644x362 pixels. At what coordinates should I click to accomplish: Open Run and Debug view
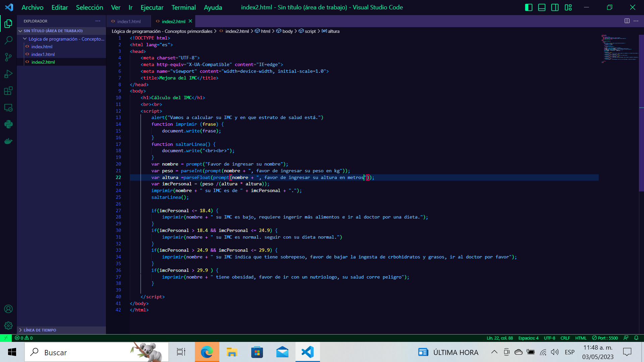click(x=8, y=74)
